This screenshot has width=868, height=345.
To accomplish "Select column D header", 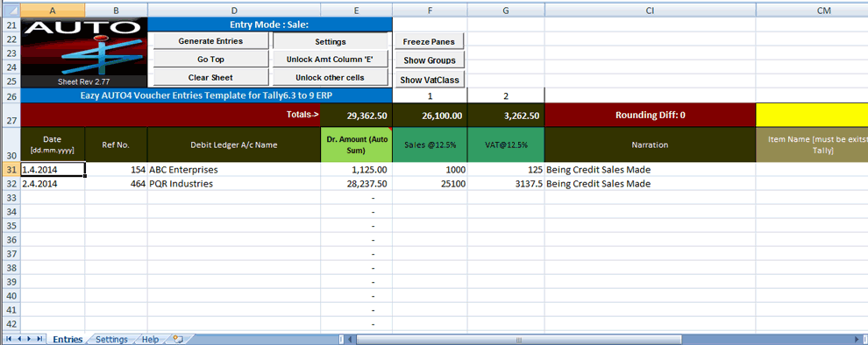I will pos(233,11).
